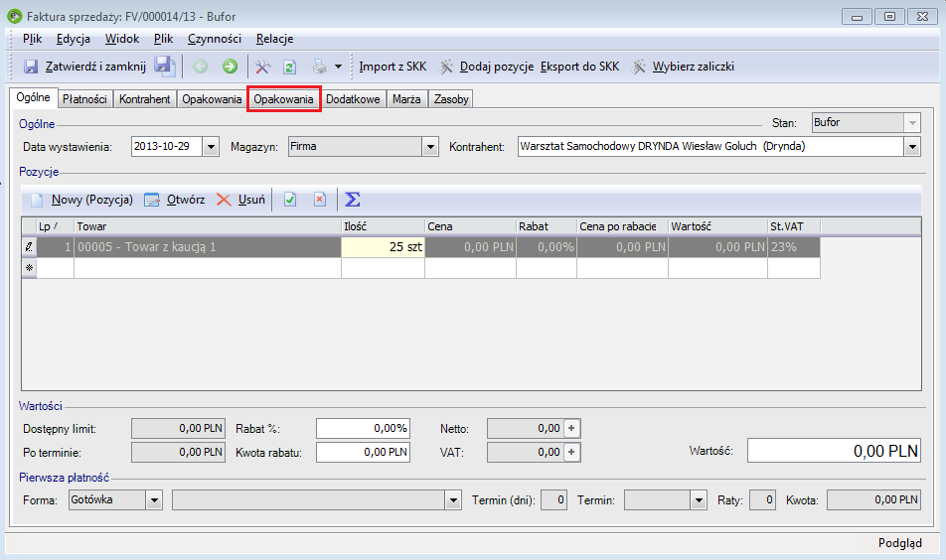Click the green checkmark document icon
Image resolution: width=946 pixels, height=560 pixels.
pyautogui.click(x=290, y=200)
